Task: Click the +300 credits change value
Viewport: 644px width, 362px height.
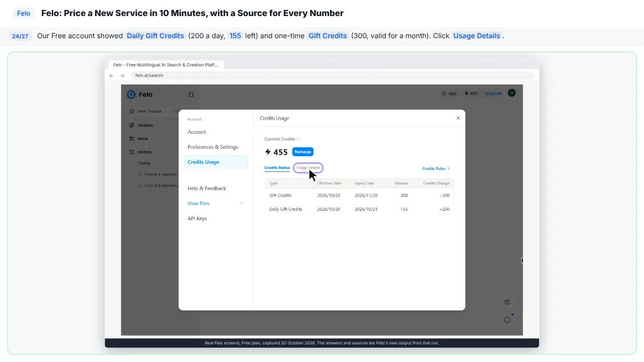Action: (x=444, y=196)
